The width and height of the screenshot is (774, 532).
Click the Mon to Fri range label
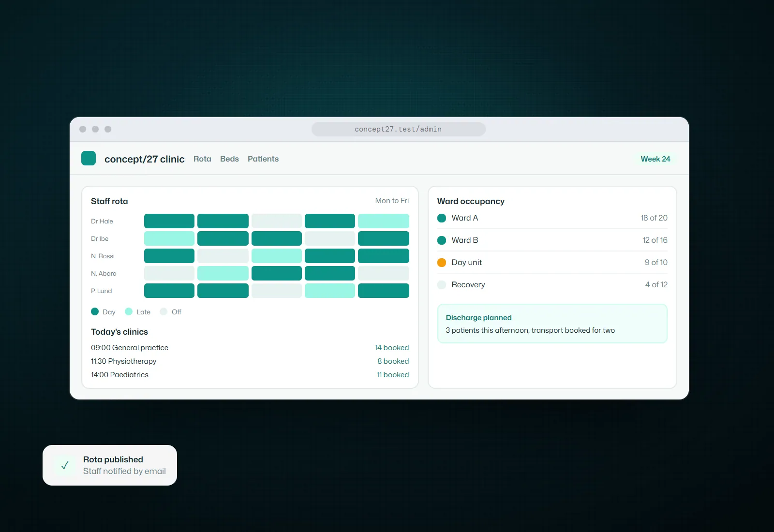point(392,201)
